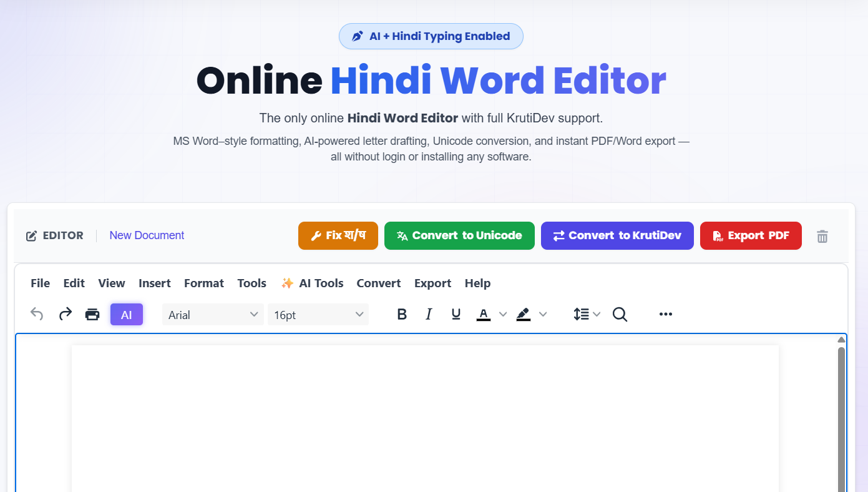
Task: Delete the document with the trash icon
Action: tap(822, 236)
